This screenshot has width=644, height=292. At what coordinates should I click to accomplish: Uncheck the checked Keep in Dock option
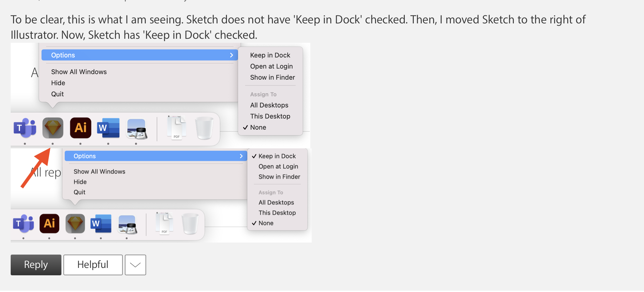pyautogui.click(x=277, y=156)
